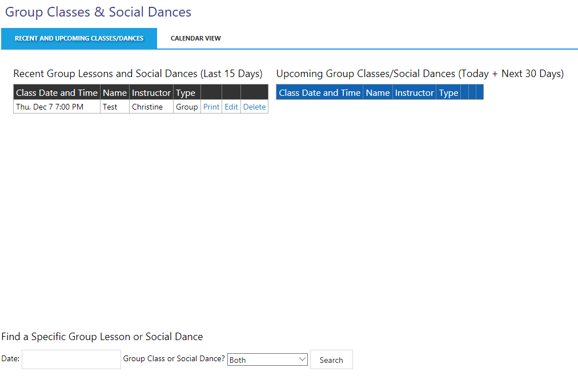Select the Recent and Upcoming Classes/Dances tab
The height and width of the screenshot is (392, 578).
point(79,38)
